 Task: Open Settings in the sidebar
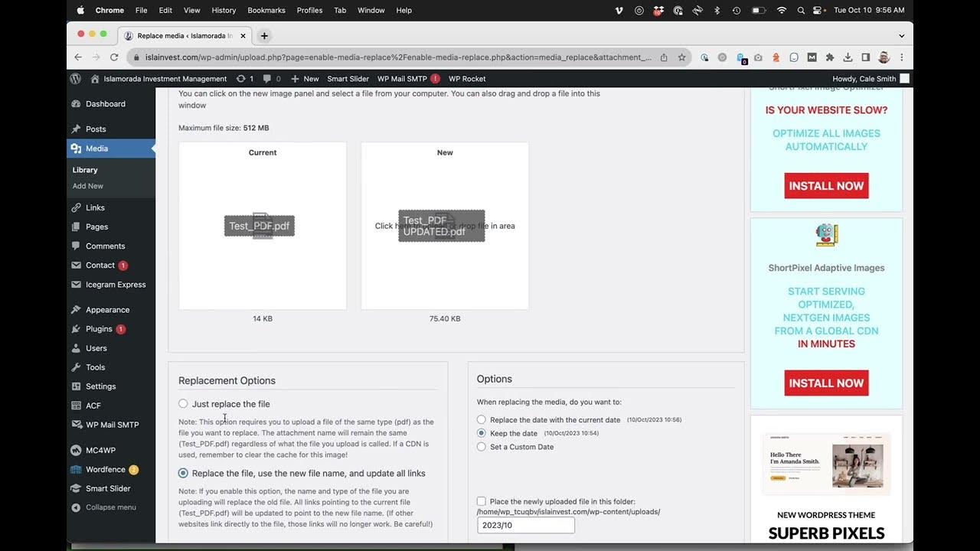click(x=100, y=386)
